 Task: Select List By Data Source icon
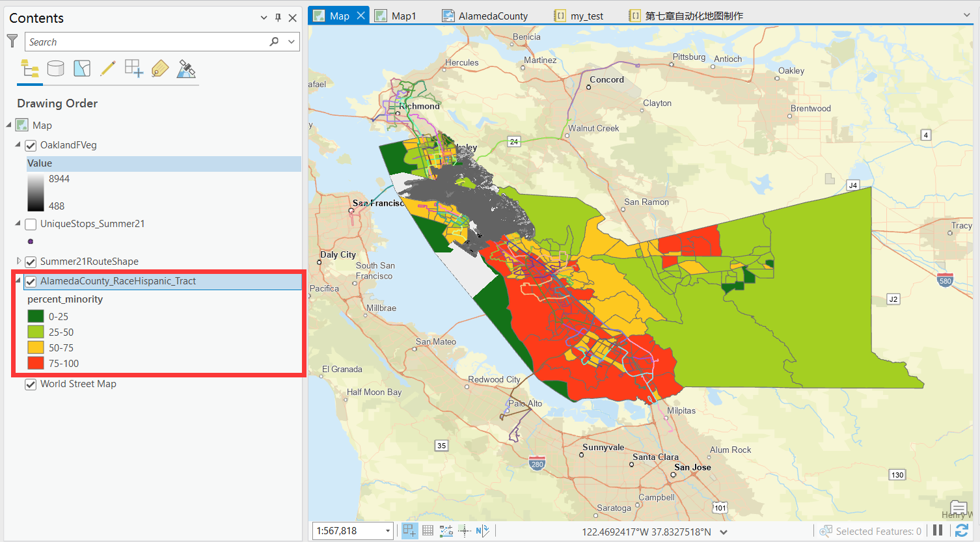click(x=56, y=68)
